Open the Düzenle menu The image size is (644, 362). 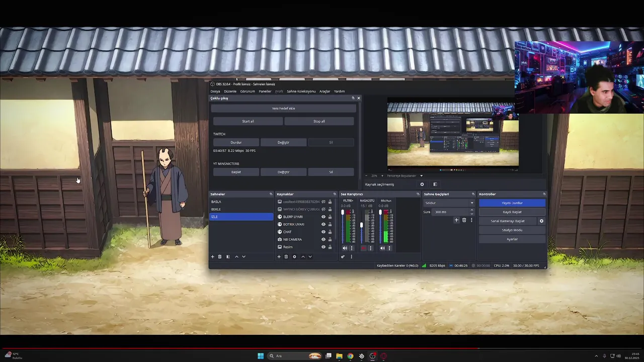coord(230,92)
